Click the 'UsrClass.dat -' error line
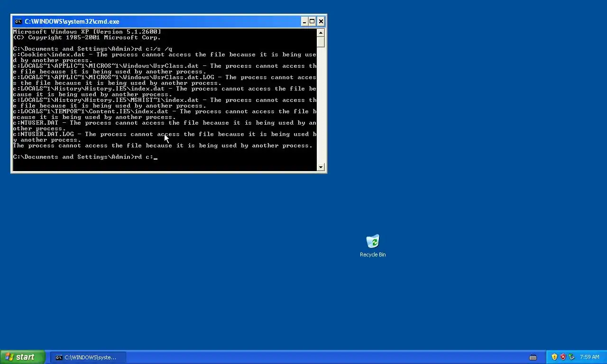 click(x=165, y=69)
